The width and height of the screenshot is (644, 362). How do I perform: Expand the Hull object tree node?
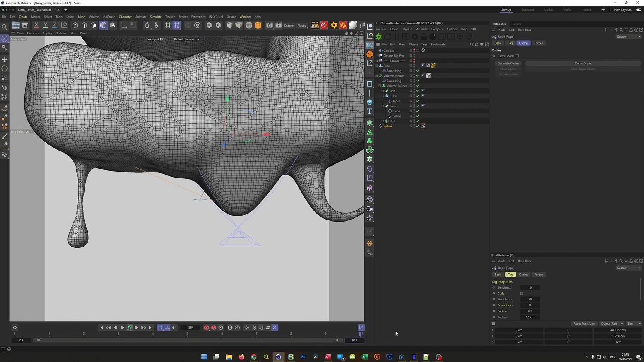pyautogui.click(x=383, y=121)
